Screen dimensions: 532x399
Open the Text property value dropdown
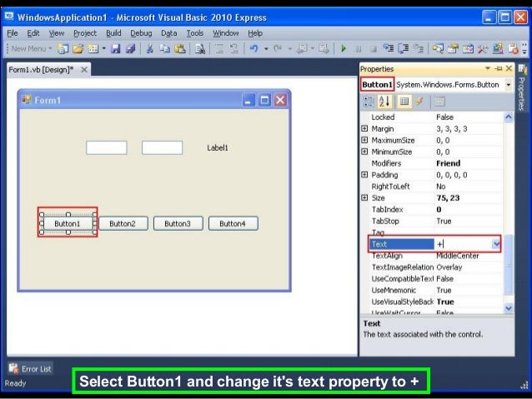point(496,244)
